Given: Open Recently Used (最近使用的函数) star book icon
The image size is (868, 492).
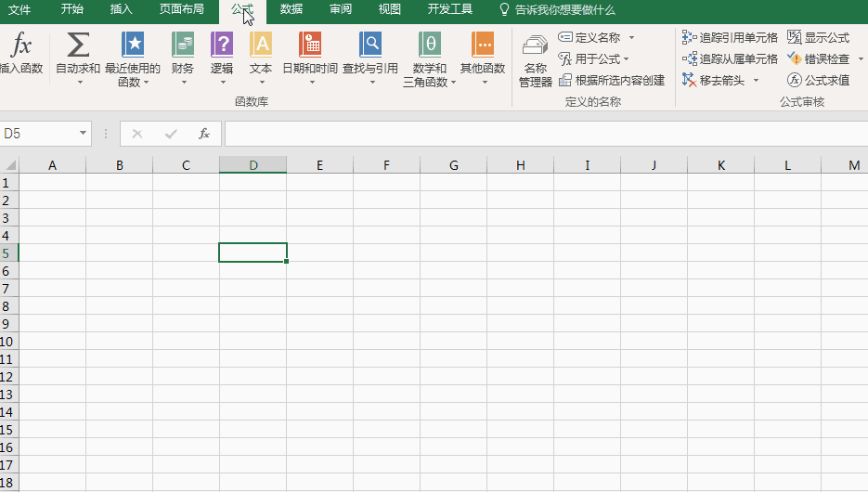Looking at the screenshot, I should [x=133, y=45].
